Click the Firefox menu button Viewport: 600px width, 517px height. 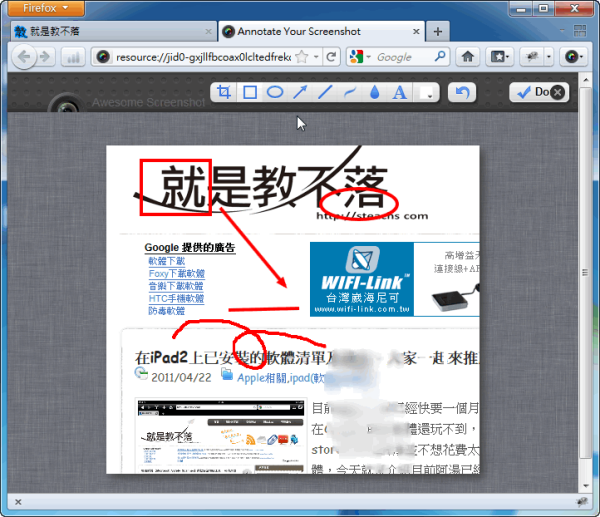[46, 8]
